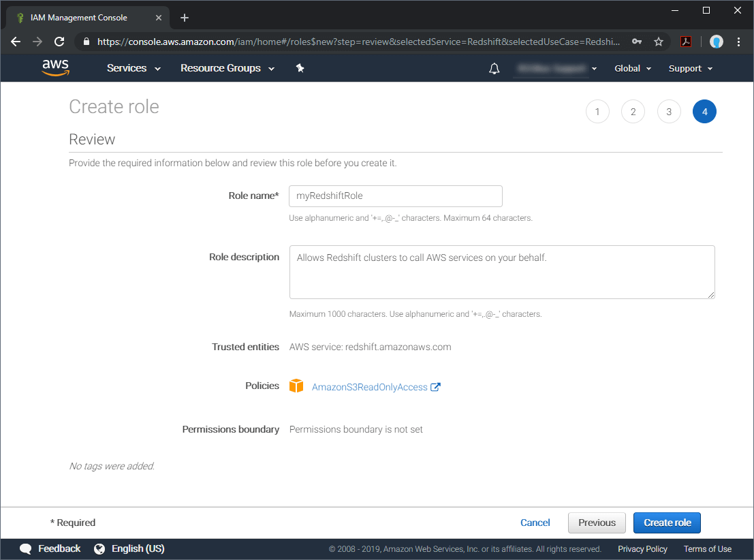
Task: Click the AWS logo home icon
Action: point(55,67)
